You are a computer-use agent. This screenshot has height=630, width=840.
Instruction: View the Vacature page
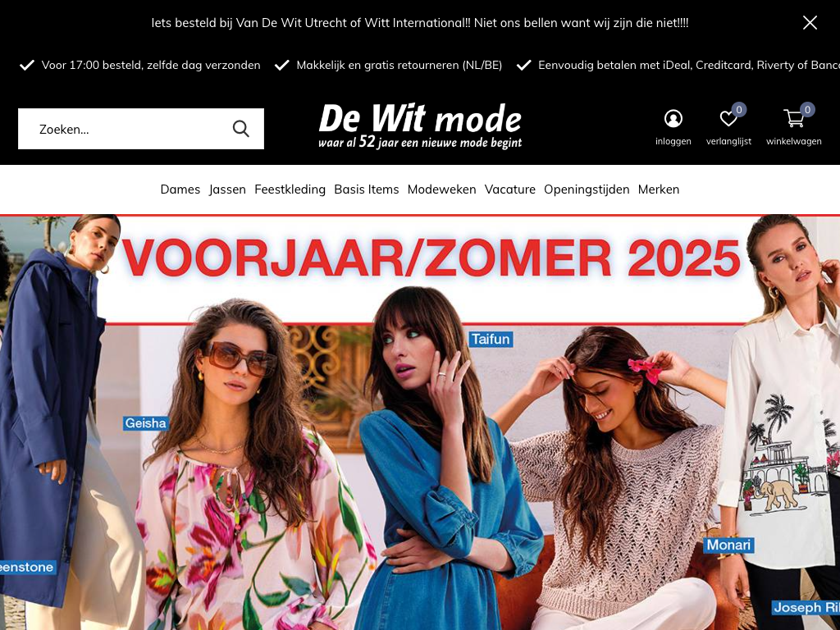coord(510,189)
